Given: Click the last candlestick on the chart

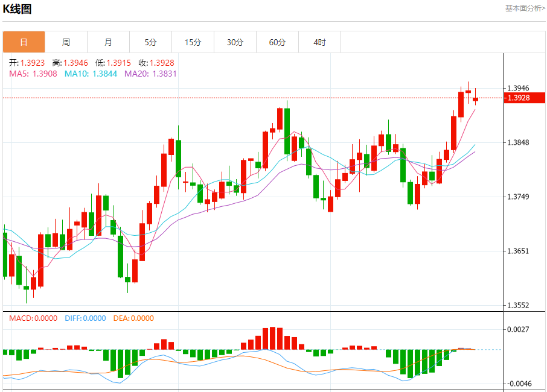Looking at the screenshot, I should tap(476, 99).
